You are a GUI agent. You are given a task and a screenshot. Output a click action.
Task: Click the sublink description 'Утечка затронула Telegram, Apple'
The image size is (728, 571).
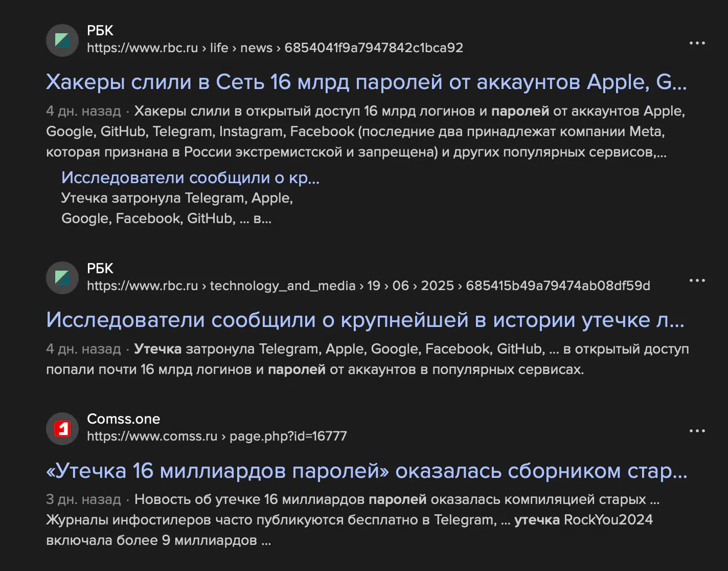(177, 208)
